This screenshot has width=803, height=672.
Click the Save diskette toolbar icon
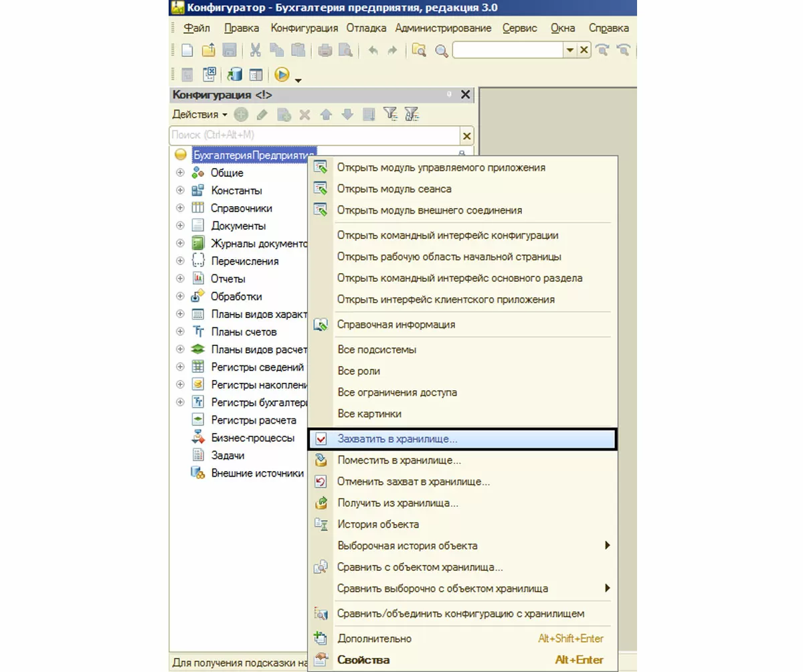(229, 50)
